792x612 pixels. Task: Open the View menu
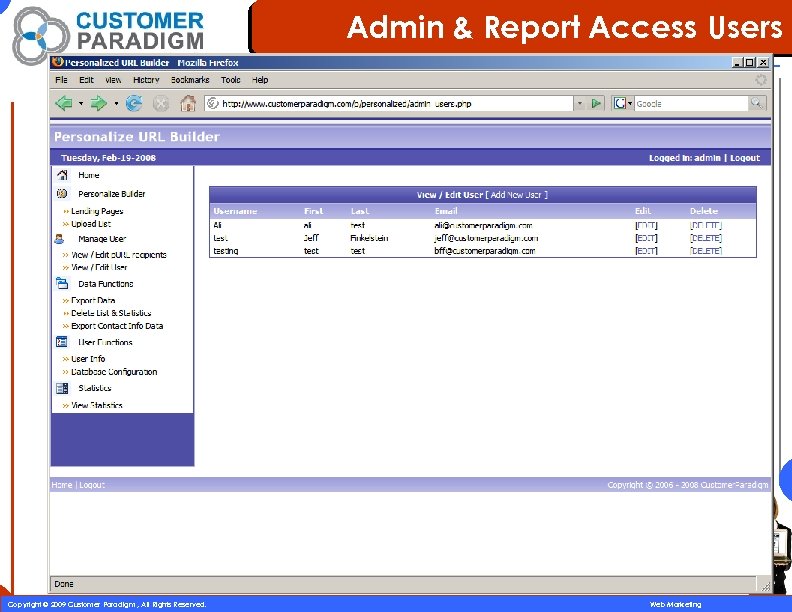(x=113, y=80)
